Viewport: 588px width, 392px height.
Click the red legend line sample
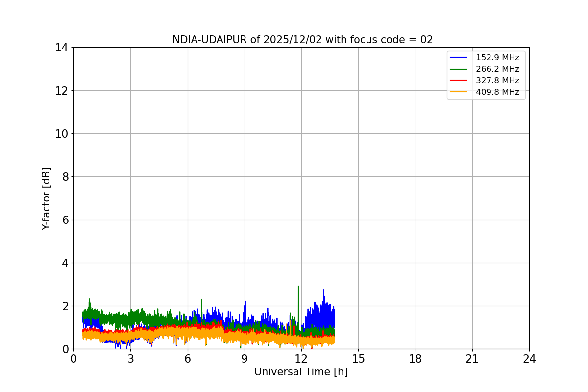pyautogui.click(x=459, y=80)
